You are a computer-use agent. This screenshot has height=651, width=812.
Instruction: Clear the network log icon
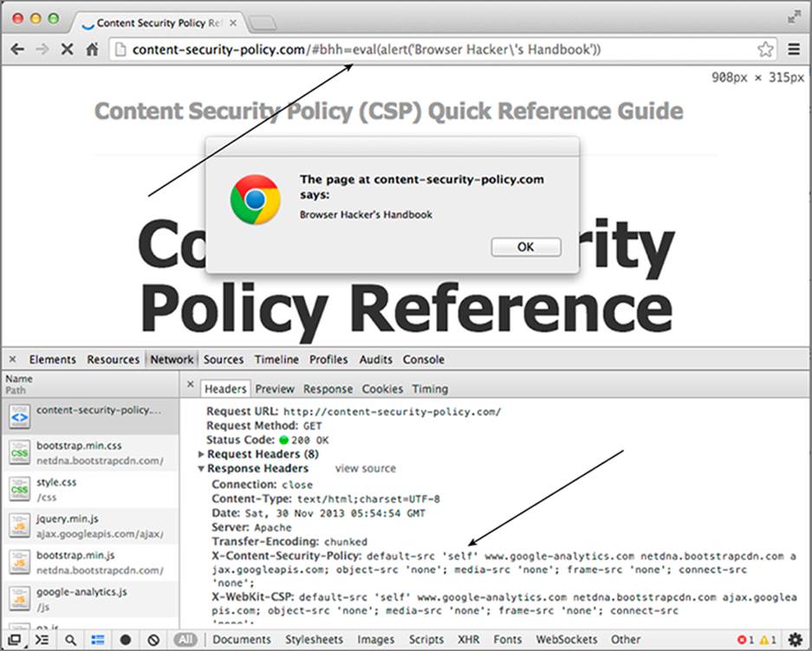(153, 640)
